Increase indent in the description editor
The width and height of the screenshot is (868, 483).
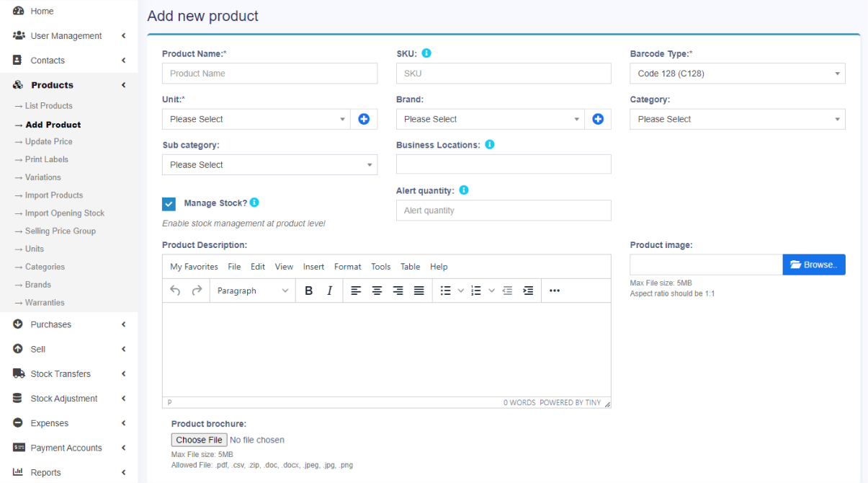click(528, 291)
